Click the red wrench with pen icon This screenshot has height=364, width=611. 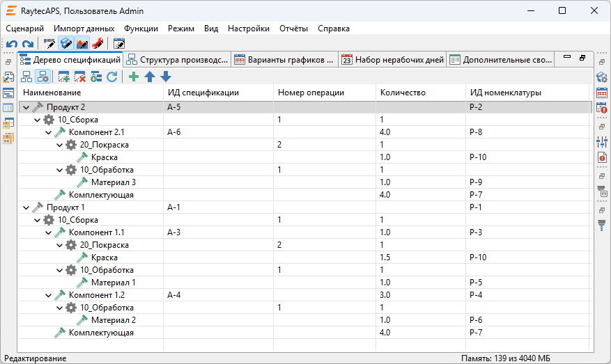(98, 44)
